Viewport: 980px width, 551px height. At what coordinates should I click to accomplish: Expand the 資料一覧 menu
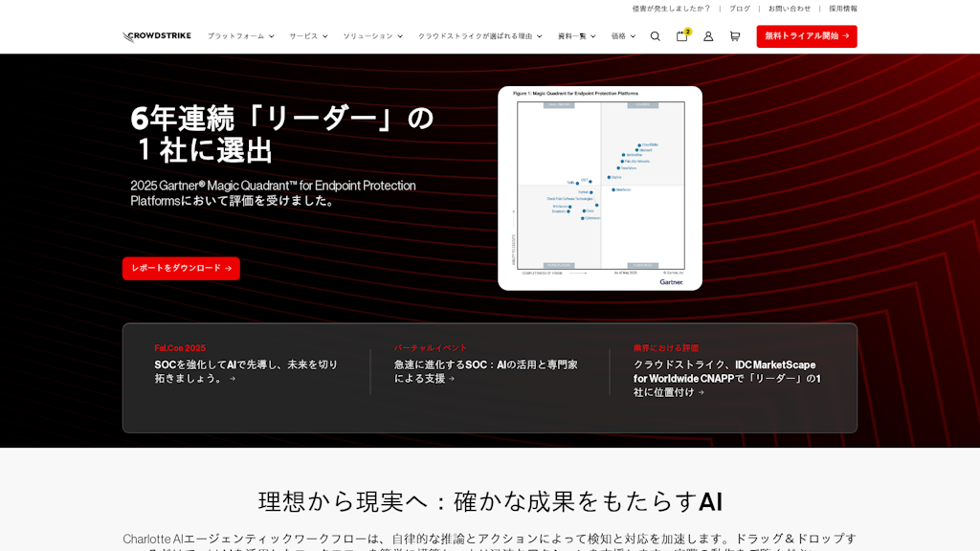576,36
